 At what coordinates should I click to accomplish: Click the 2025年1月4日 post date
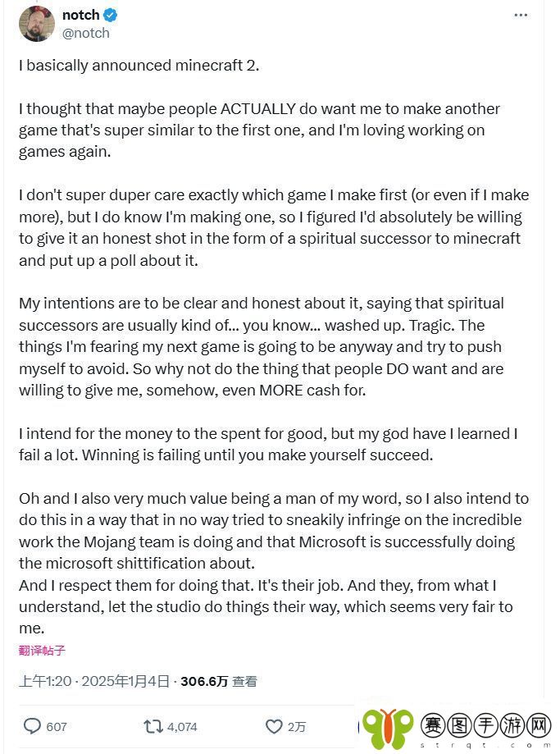point(125,681)
